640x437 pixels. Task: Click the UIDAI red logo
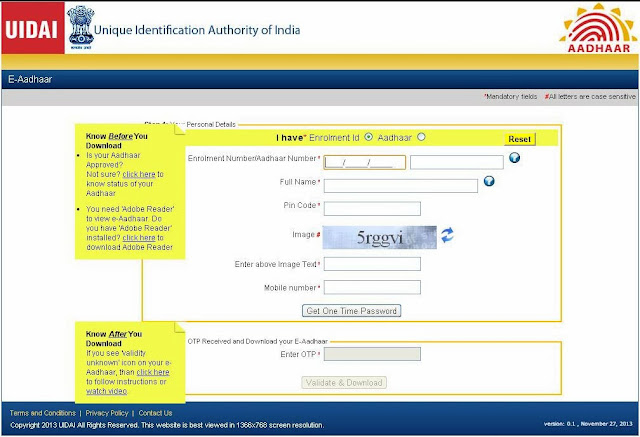33,28
